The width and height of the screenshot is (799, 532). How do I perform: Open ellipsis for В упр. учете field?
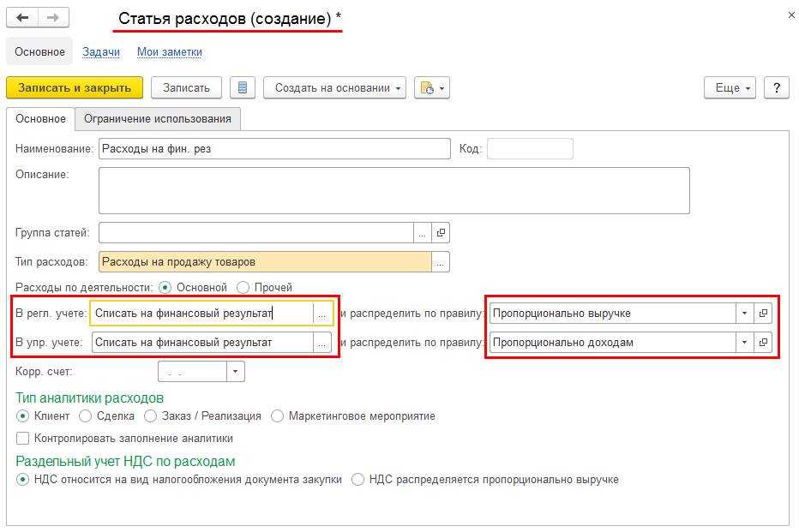322,342
